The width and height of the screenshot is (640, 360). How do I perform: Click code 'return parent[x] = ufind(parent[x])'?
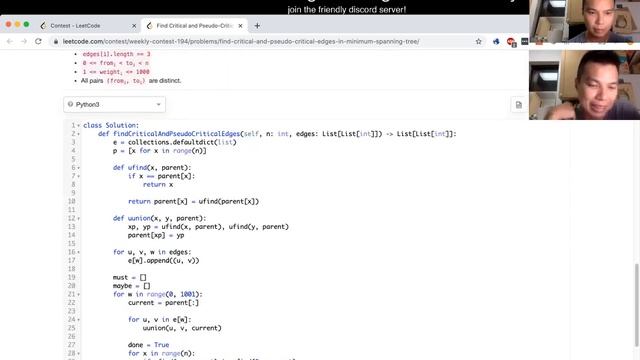193,202
